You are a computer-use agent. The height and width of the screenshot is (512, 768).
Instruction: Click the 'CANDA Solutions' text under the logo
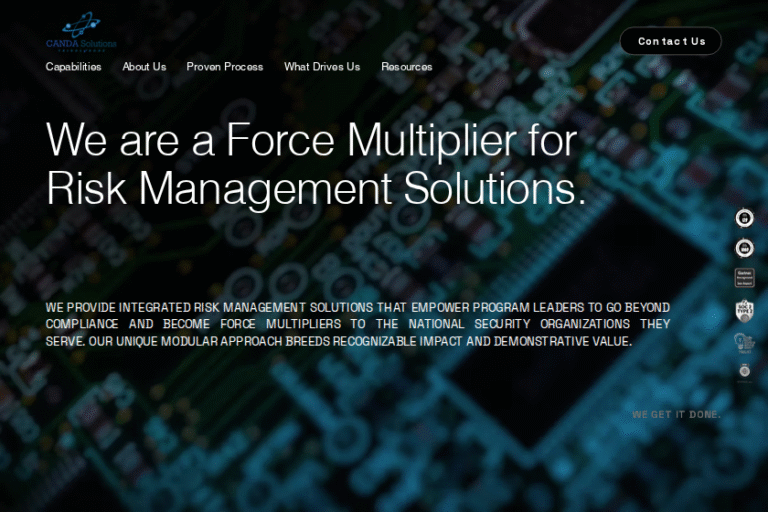[81, 43]
